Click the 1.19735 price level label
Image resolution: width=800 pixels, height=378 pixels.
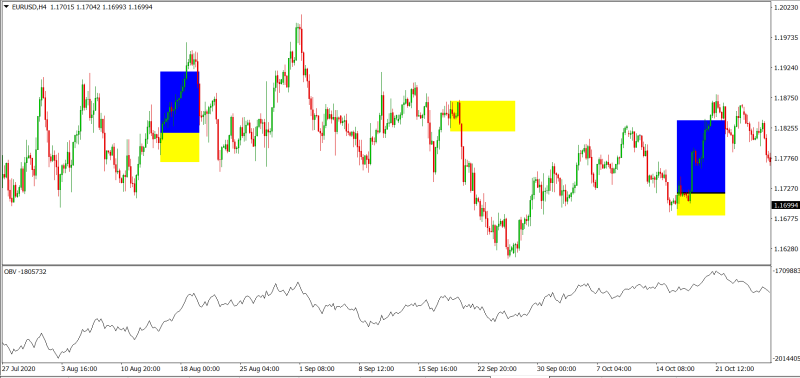[787, 38]
